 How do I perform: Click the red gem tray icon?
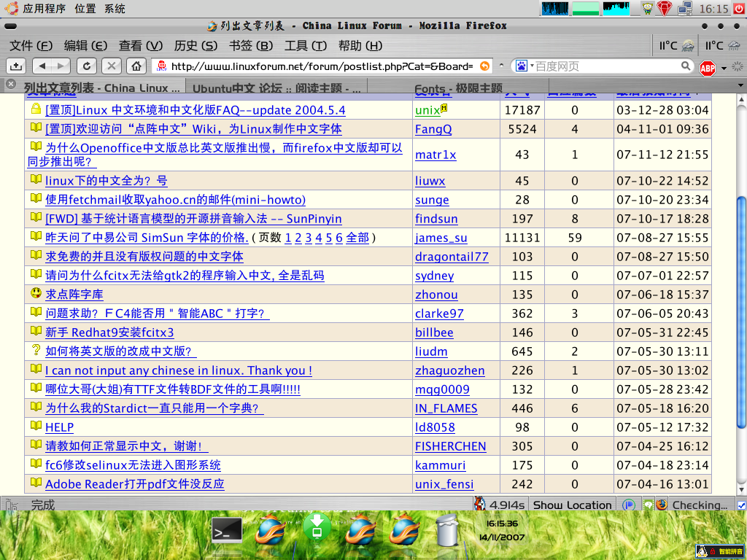click(x=664, y=9)
